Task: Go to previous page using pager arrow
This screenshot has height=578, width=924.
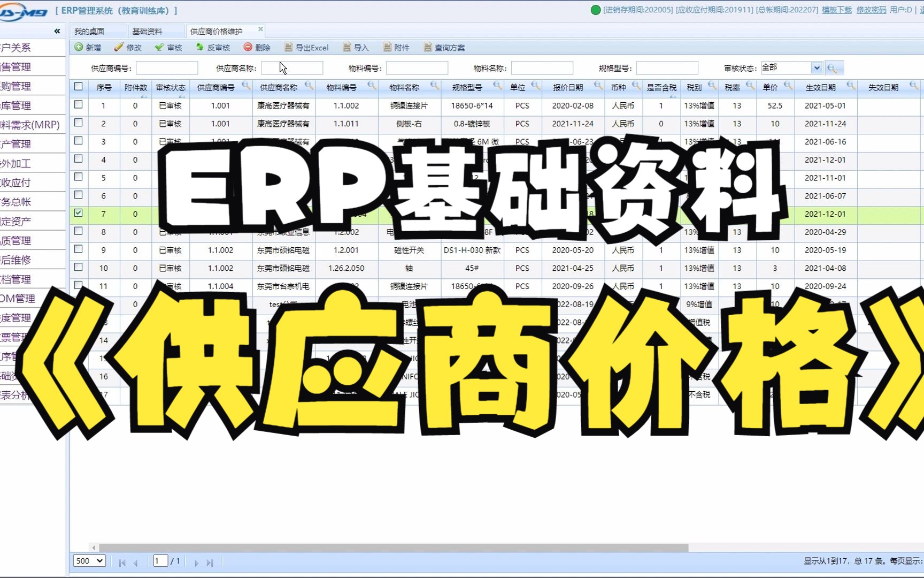Action: (x=136, y=562)
